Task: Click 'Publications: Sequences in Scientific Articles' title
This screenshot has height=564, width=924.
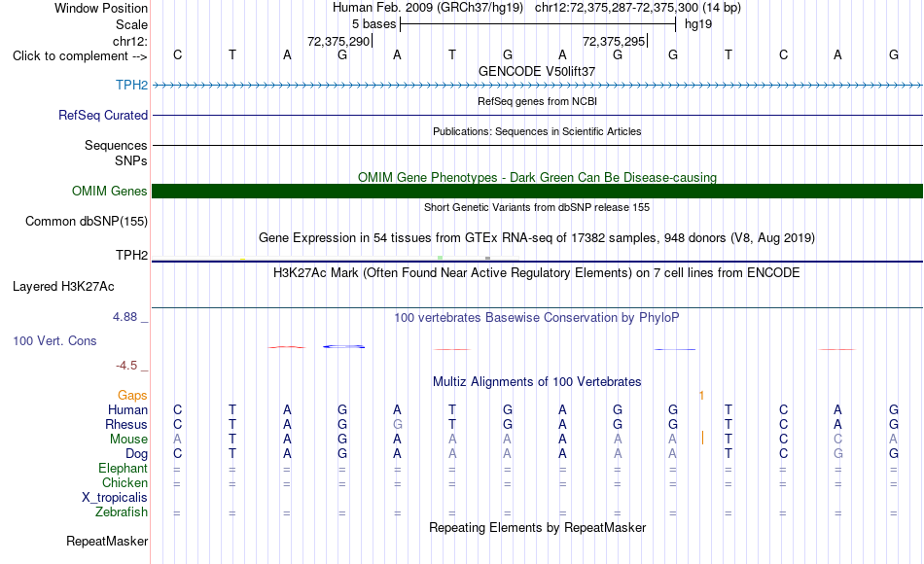Action: pos(537,131)
